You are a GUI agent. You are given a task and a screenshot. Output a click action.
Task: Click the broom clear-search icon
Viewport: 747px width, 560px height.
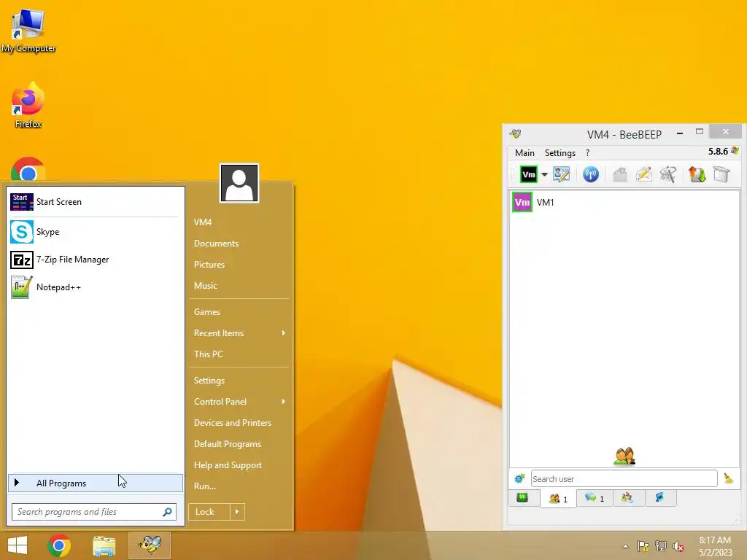click(729, 478)
